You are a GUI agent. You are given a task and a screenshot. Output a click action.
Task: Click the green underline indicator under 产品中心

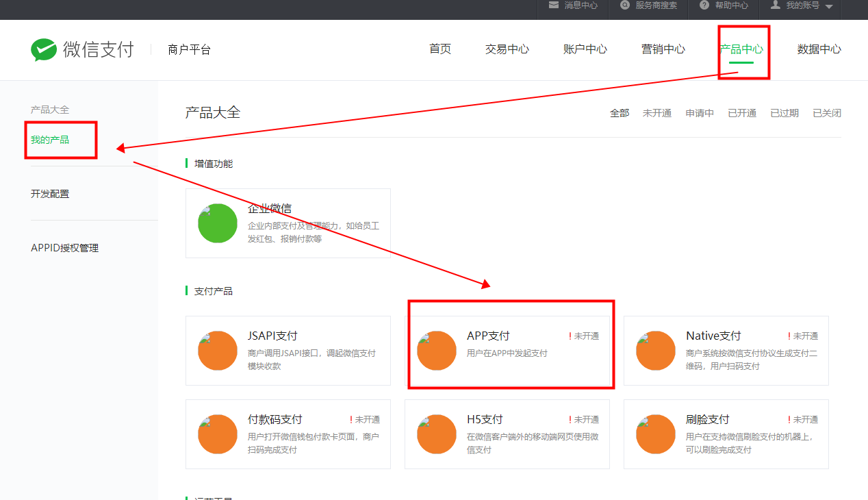click(x=741, y=62)
